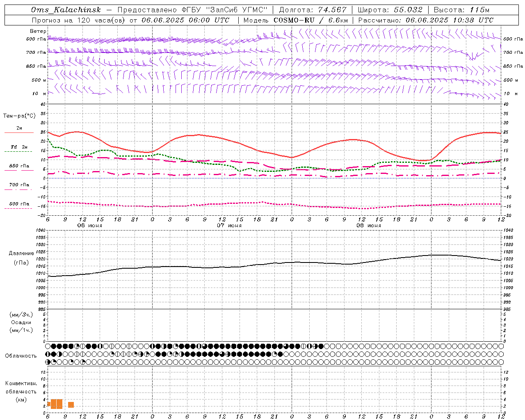Click the Td 2м dew point legend entry
The width and height of the screenshot is (525, 420).
point(19,147)
